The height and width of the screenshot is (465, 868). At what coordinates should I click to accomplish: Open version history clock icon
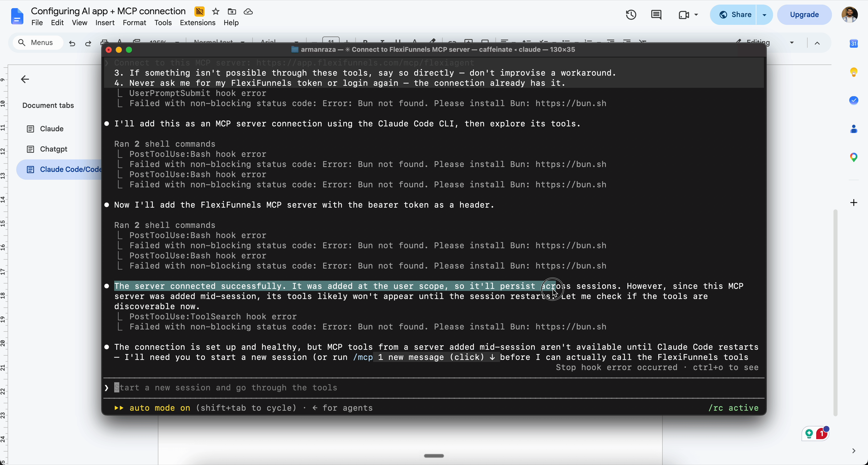point(631,15)
